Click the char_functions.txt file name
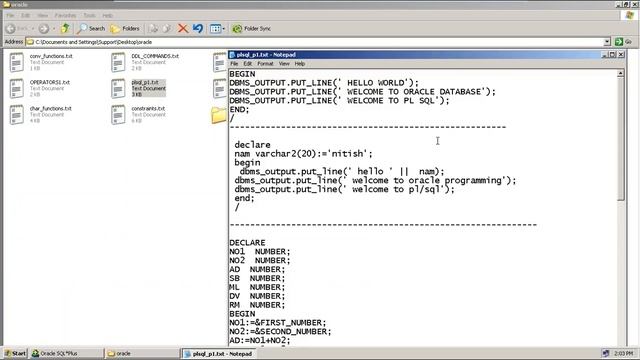 tap(51, 108)
